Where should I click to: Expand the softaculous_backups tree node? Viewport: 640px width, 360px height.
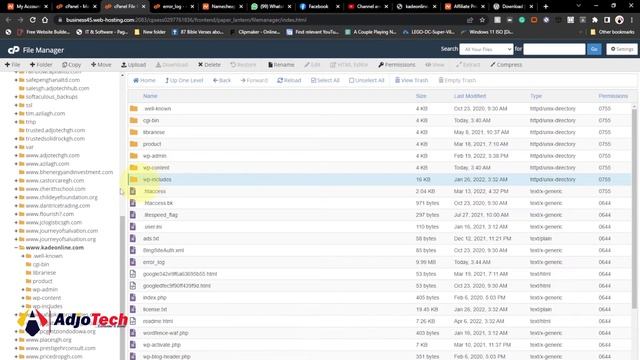click(x=16, y=97)
